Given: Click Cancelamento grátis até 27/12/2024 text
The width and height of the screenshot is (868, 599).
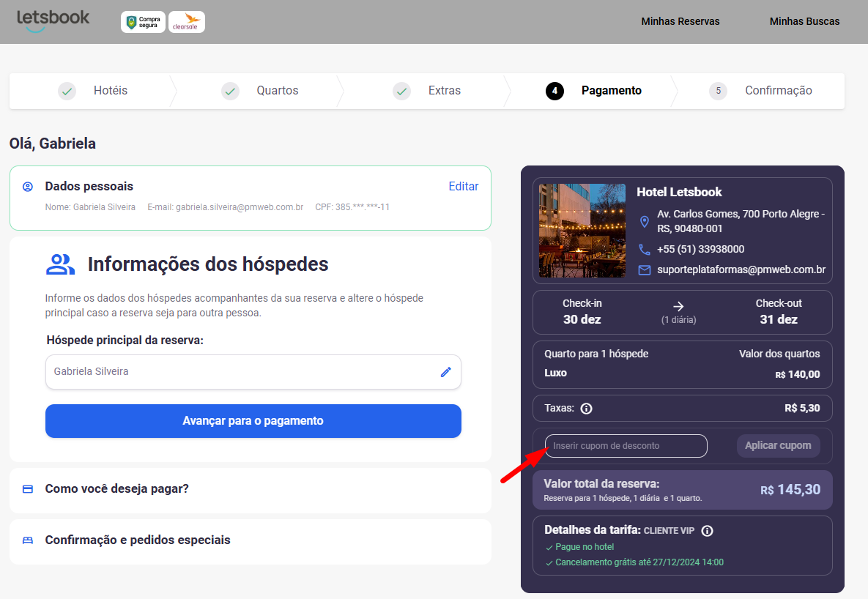Looking at the screenshot, I should (x=639, y=563).
